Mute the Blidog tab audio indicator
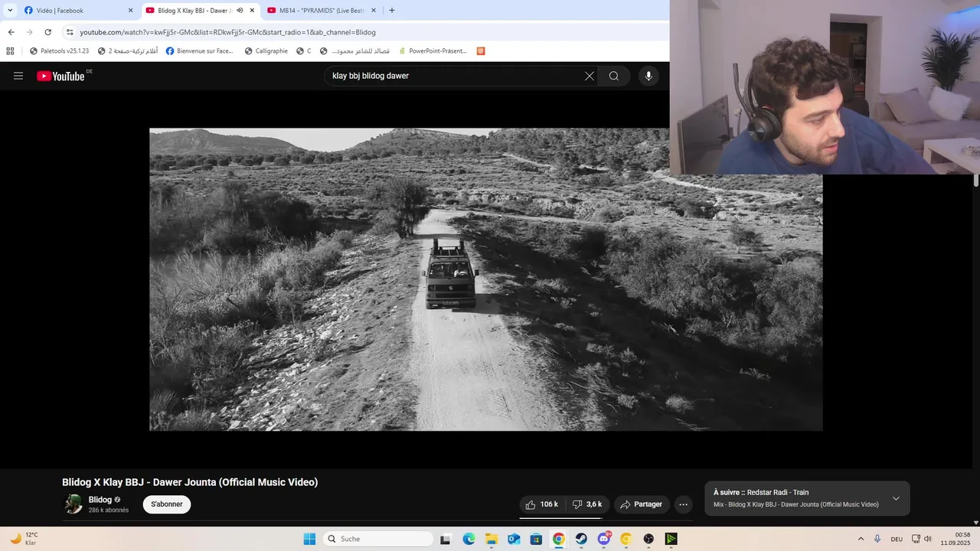The width and height of the screenshot is (980, 551). tap(240, 11)
